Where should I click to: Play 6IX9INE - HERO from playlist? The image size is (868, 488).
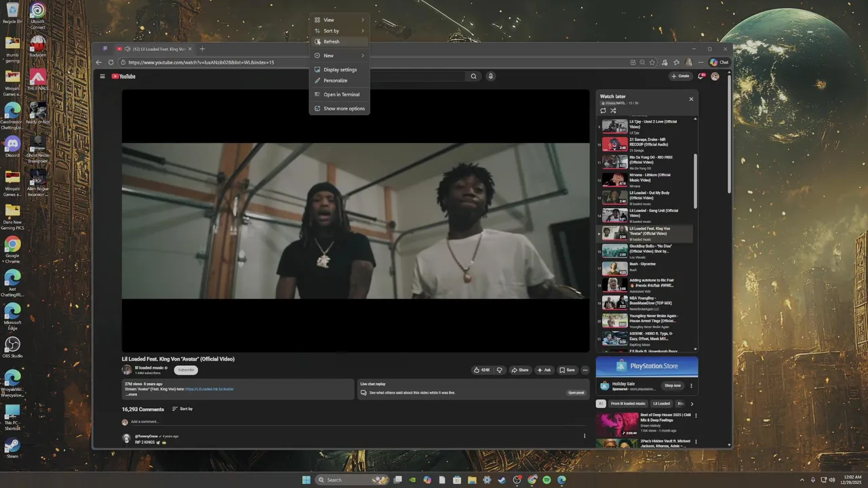(646, 338)
